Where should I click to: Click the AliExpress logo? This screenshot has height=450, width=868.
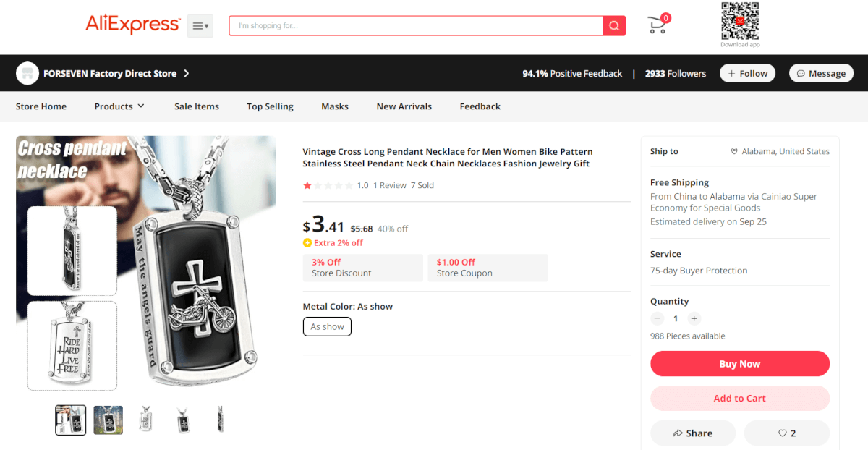(x=132, y=25)
